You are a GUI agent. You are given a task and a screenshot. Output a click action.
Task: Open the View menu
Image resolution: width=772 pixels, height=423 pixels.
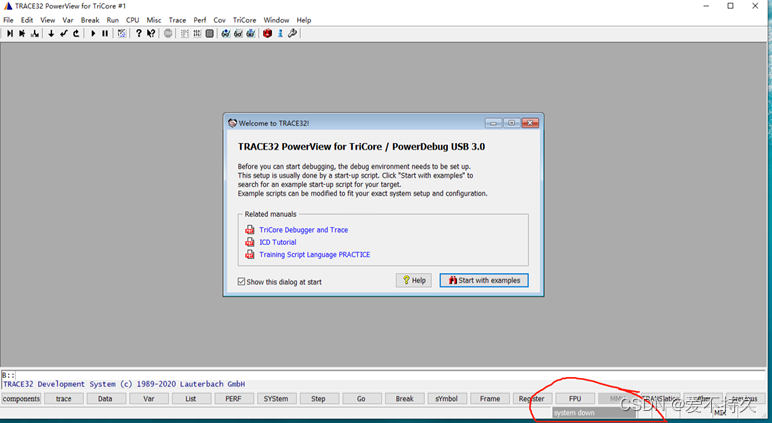tap(48, 20)
